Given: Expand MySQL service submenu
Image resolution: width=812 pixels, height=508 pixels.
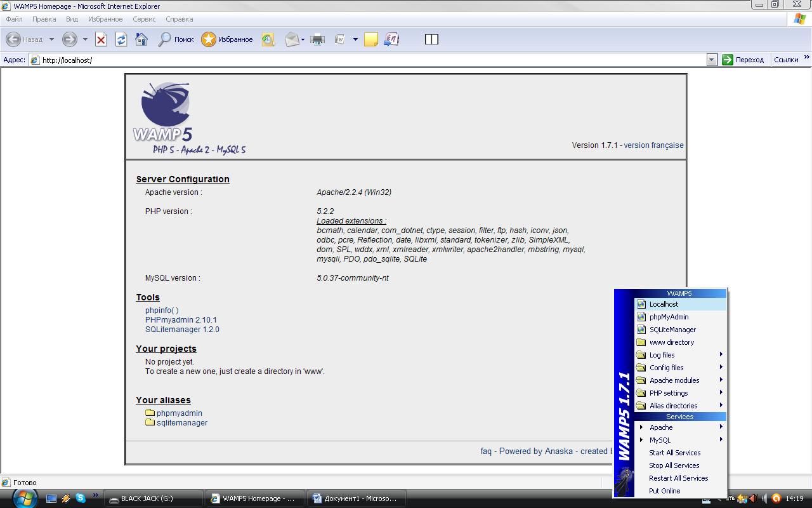Looking at the screenshot, I should [721, 439].
